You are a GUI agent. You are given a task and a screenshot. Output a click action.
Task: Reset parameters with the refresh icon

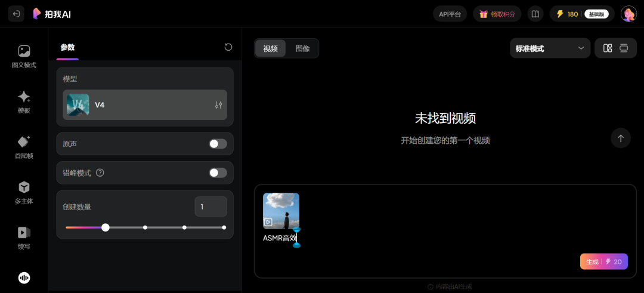point(228,47)
